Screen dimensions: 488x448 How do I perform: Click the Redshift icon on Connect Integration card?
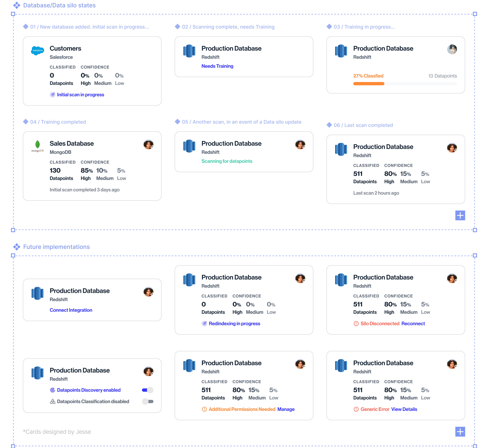coord(37,293)
